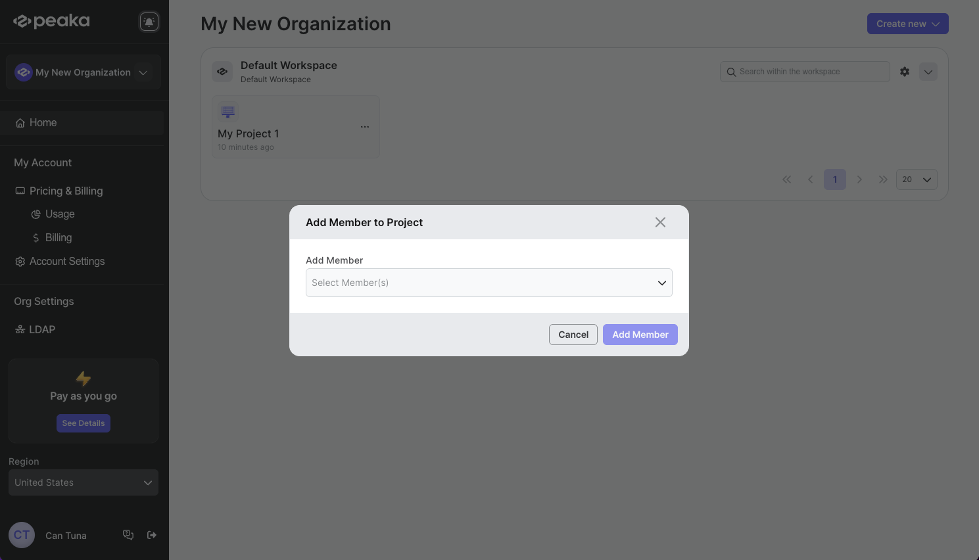Click the Peaka logo

click(x=51, y=20)
